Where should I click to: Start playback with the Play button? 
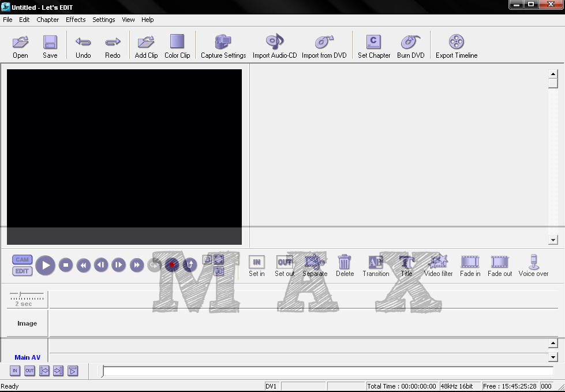tap(46, 265)
